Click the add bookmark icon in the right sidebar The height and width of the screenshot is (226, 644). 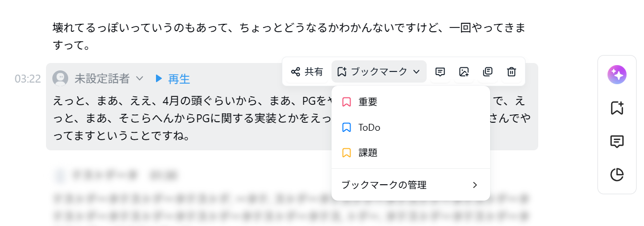tap(617, 108)
